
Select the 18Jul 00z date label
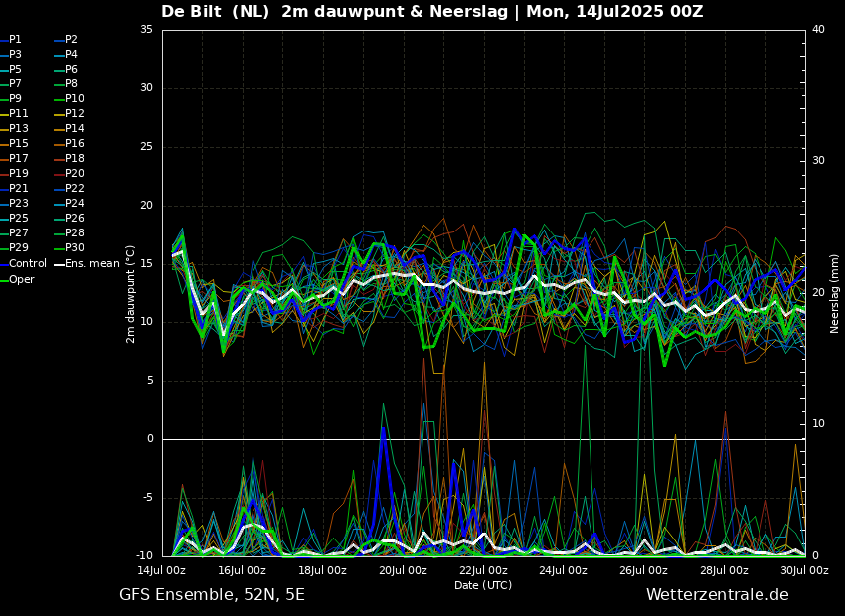tap(323, 570)
